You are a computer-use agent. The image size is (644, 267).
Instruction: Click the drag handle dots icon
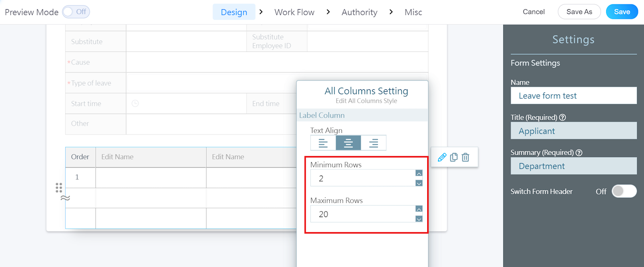(59, 188)
